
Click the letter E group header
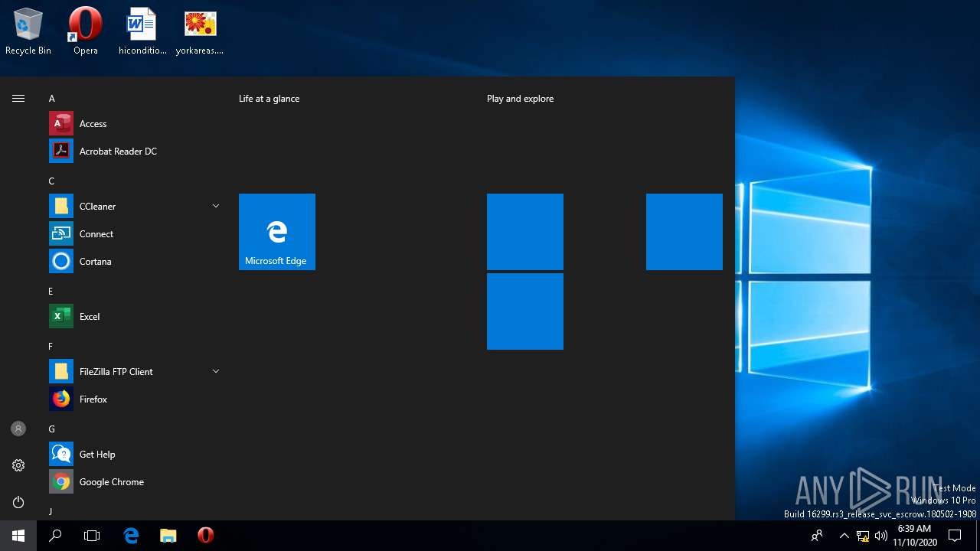tap(51, 292)
